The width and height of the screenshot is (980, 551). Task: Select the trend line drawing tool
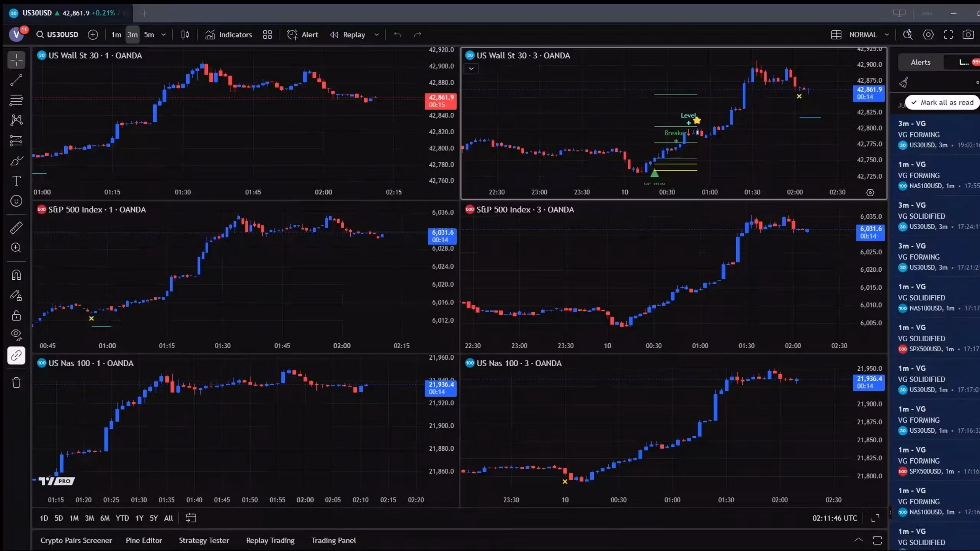[16, 80]
